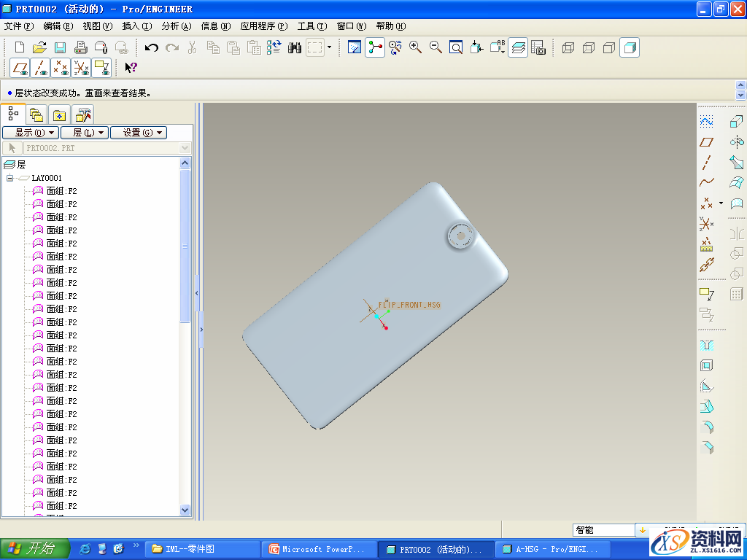Screen dimensions: 747x560
Task: Open the 显示(O) dropdown in navigator
Action: pyautogui.click(x=31, y=133)
